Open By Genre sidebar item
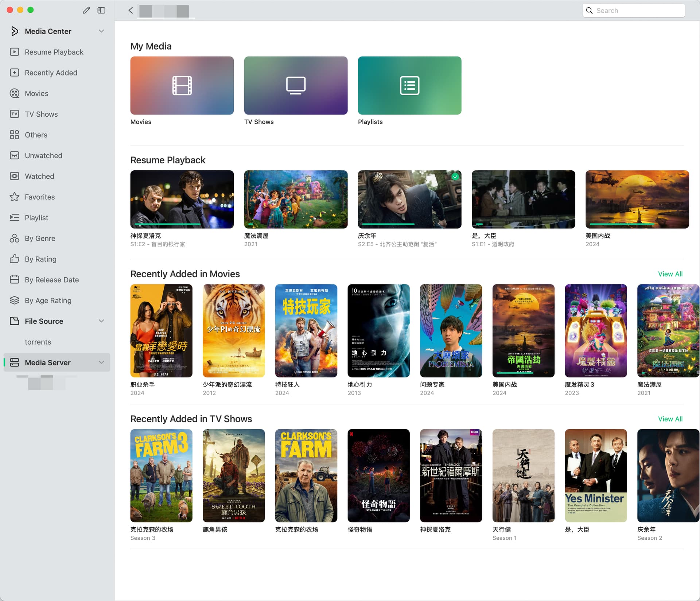Screen dimensions: 700x601 point(40,238)
